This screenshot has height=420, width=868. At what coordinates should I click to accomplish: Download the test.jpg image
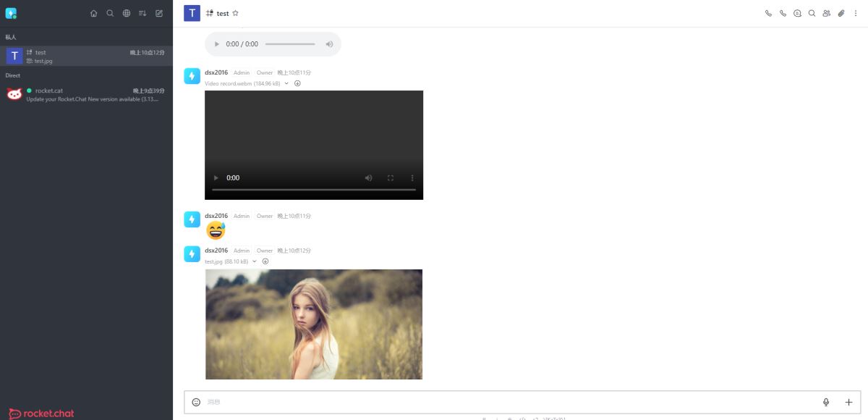[x=265, y=261]
